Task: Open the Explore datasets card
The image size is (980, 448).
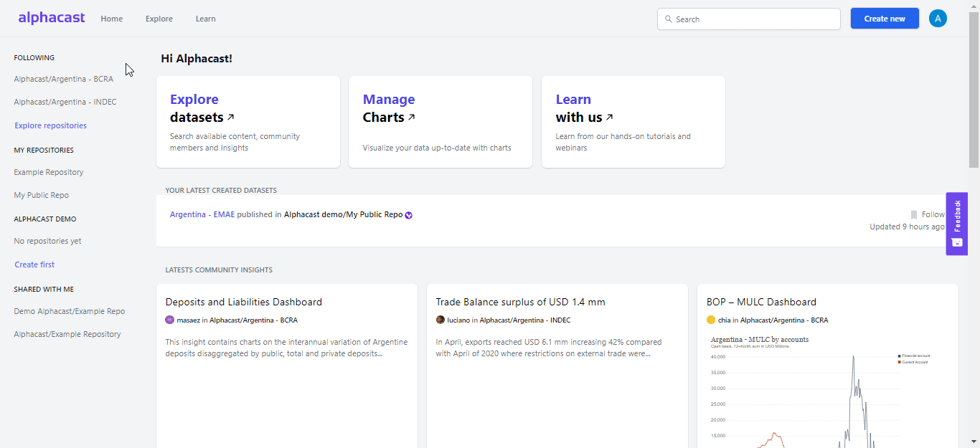Action: 248,122
